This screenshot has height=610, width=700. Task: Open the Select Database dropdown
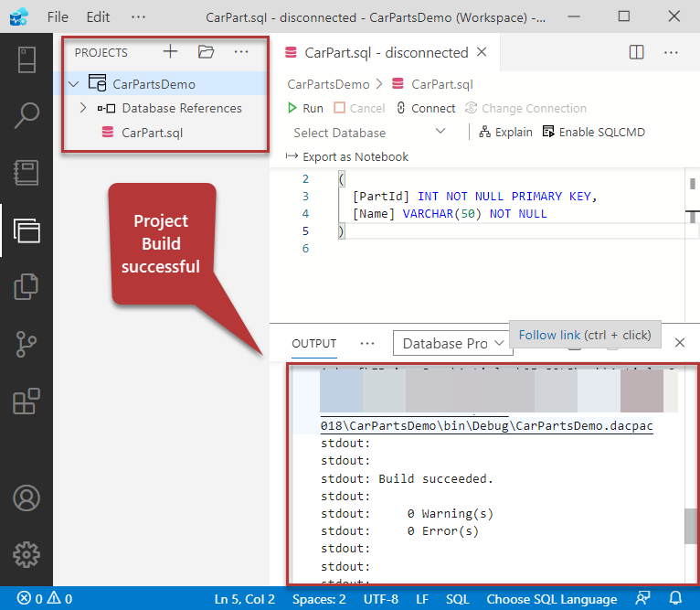pyautogui.click(x=369, y=133)
